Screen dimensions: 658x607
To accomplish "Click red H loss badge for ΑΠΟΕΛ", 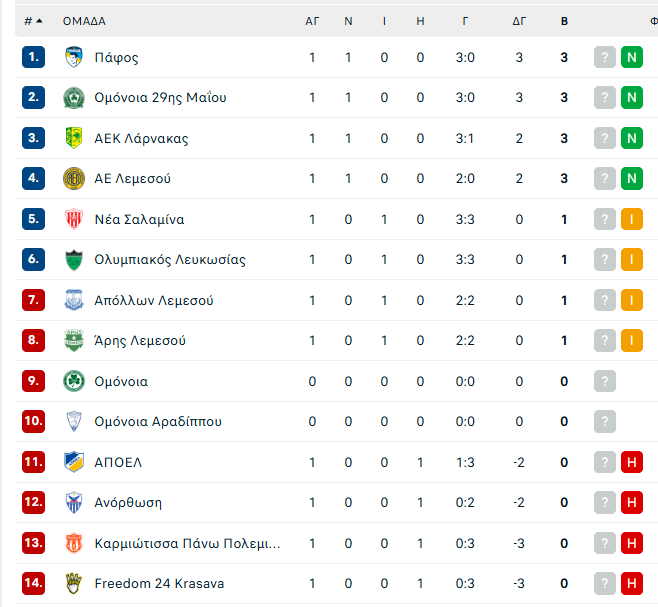I will click(632, 462).
